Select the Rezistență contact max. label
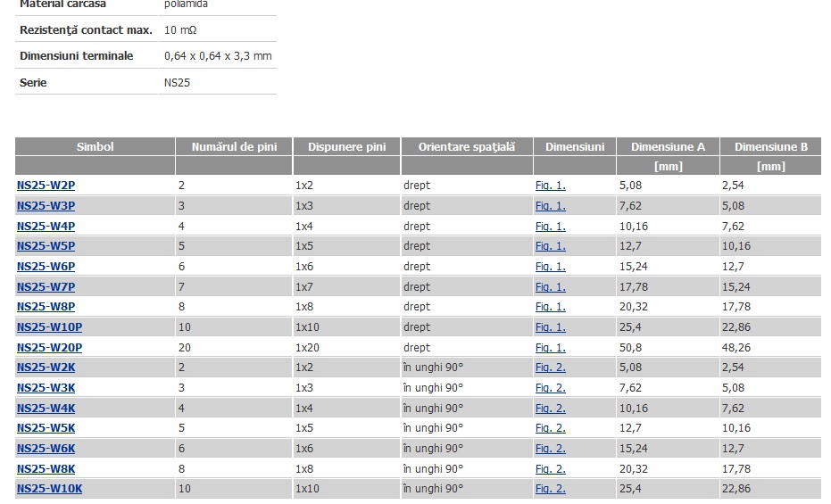The image size is (831, 504). point(86,30)
